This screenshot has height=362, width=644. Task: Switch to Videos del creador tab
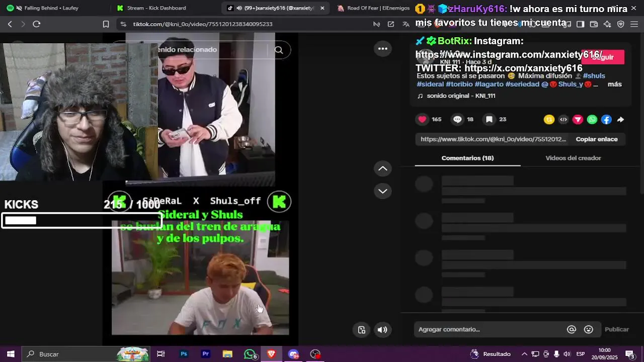573,158
